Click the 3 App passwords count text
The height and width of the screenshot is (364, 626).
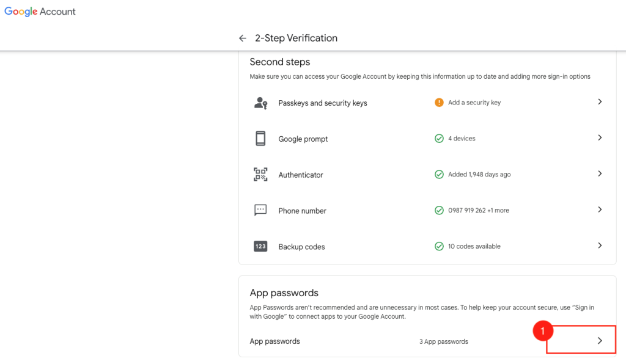443,341
